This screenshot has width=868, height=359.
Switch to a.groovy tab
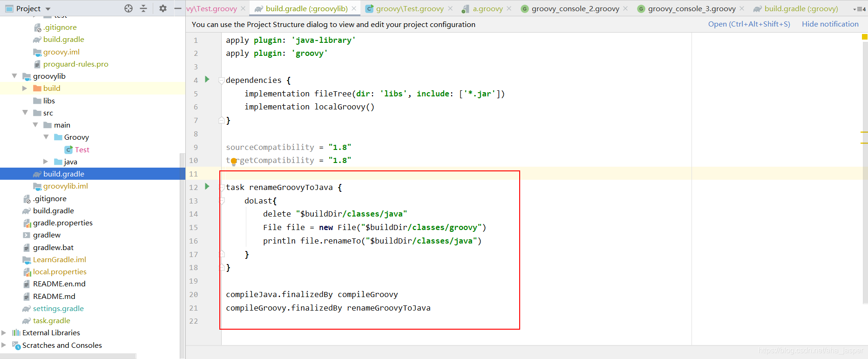coord(488,8)
